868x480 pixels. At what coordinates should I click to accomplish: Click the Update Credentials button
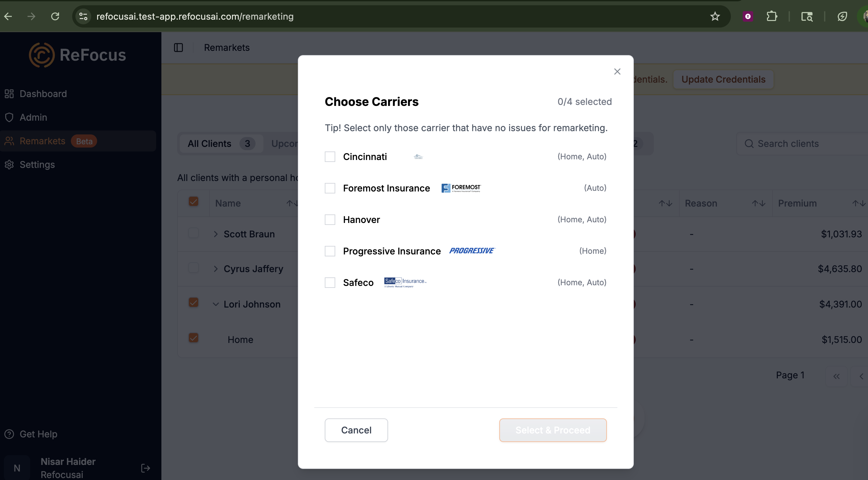[x=723, y=79]
